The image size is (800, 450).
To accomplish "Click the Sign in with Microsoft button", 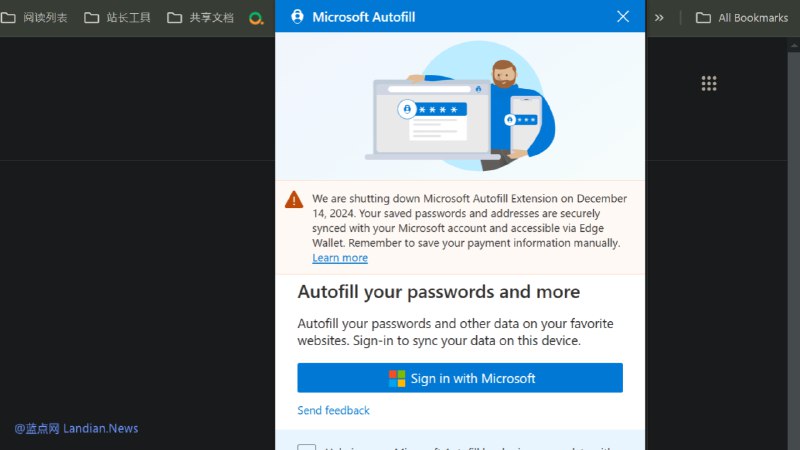I will 460,378.
